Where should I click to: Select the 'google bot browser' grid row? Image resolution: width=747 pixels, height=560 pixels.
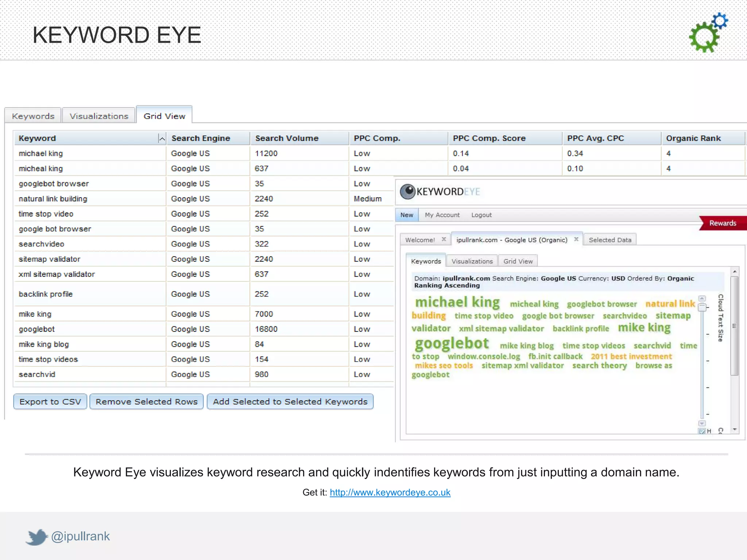pyautogui.click(x=204, y=229)
